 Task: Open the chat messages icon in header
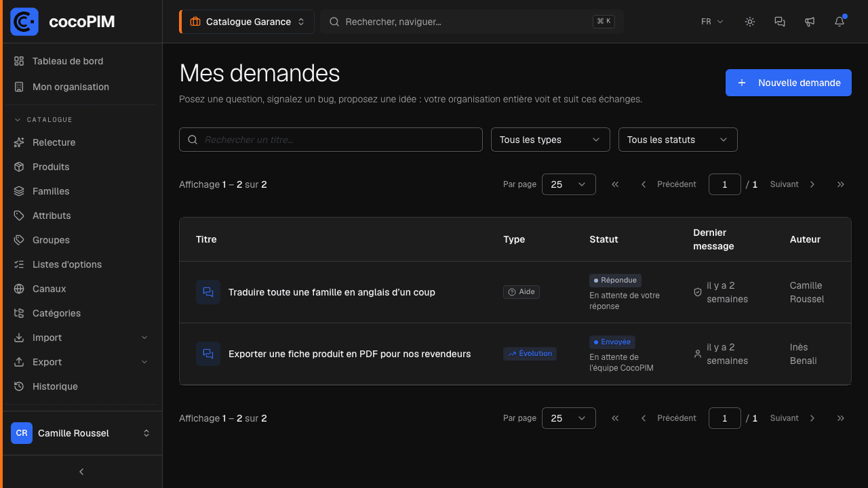click(780, 22)
